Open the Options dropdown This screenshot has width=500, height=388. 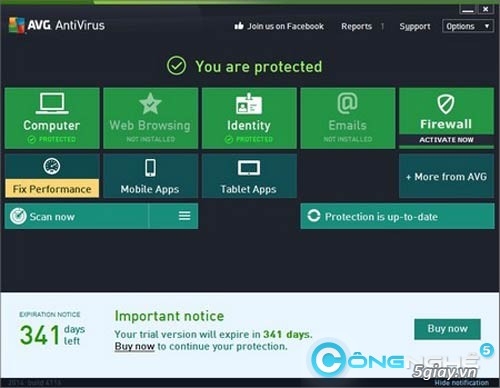[x=468, y=26]
